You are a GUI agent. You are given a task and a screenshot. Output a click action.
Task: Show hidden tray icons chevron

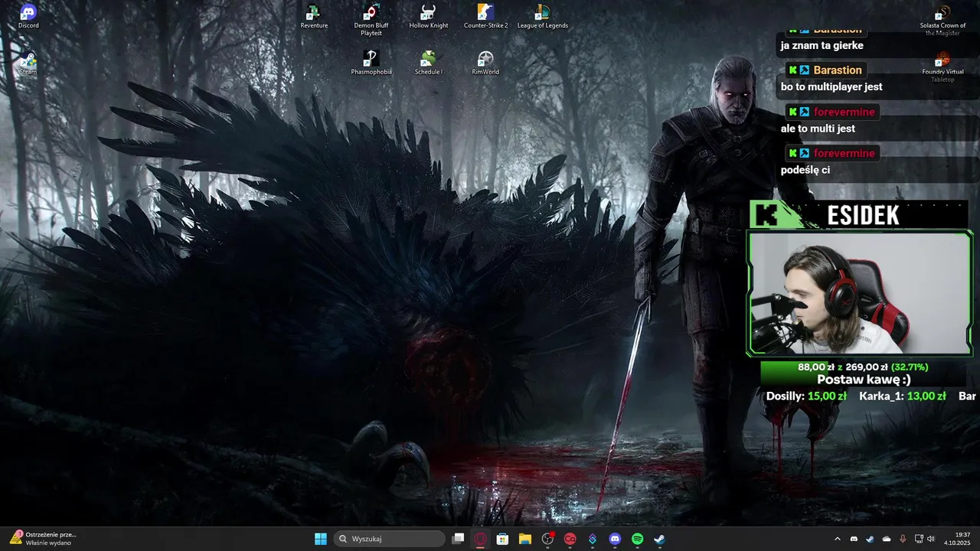pos(837,539)
